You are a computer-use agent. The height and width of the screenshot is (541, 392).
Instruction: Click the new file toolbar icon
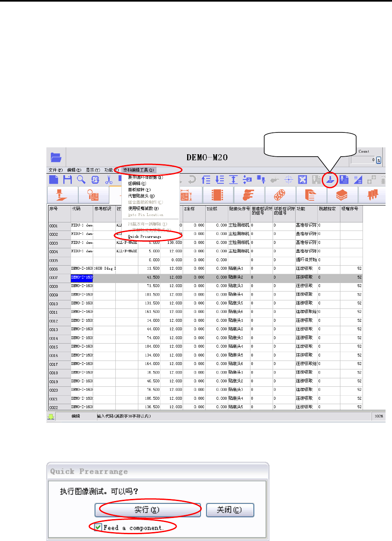point(54,180)
